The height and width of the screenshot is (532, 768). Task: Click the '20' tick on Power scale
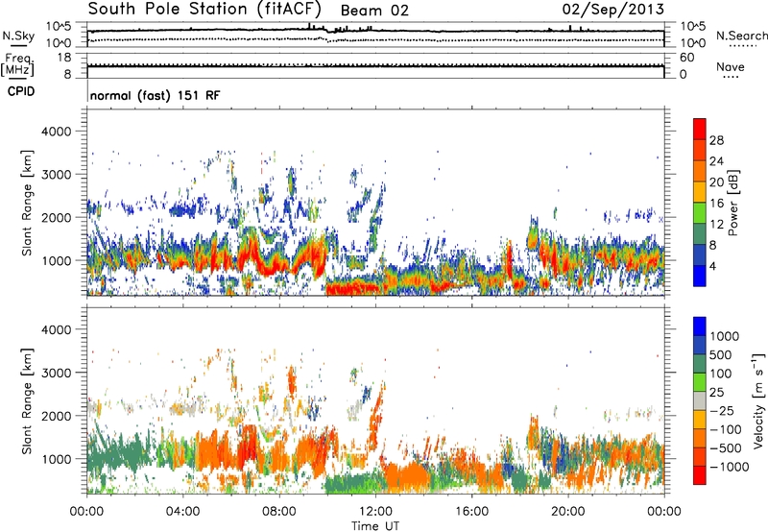pyautogui.click(x=716, y=182)
